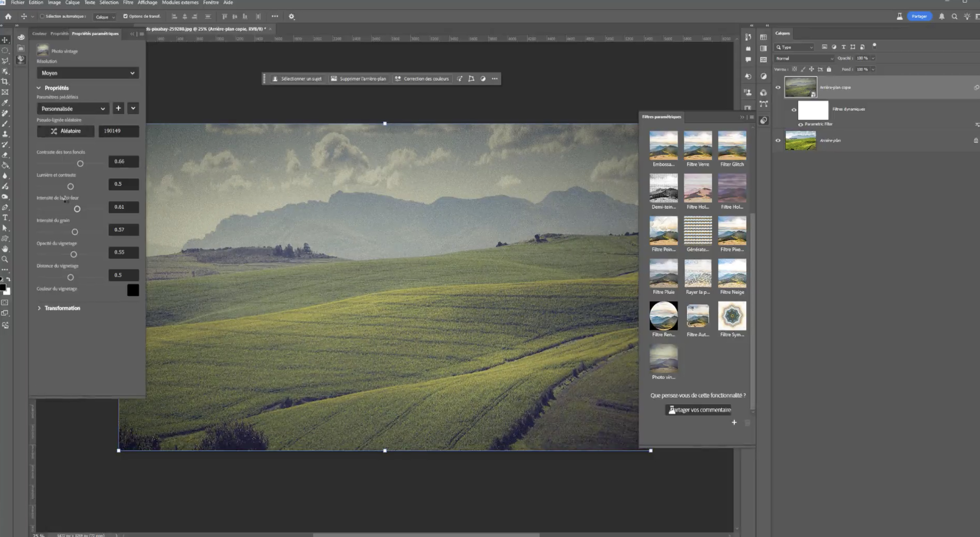Open Fond 100 % dropdown arrow

tap(873, 69)
